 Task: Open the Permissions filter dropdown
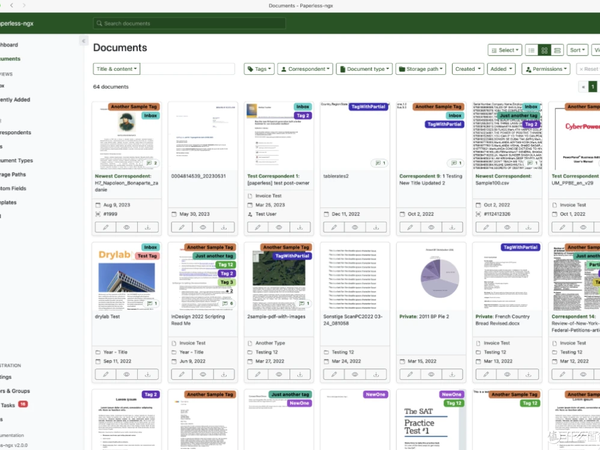[x=546, y=69]
